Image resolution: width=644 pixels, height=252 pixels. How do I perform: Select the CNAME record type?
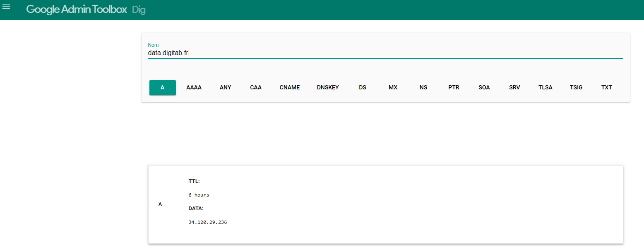290,88
